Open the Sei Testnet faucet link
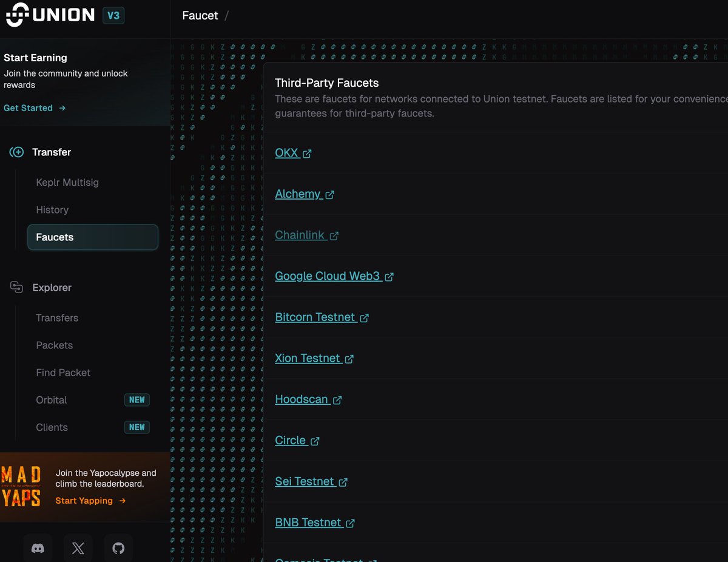728x562 pixels. tap(305, 481)
